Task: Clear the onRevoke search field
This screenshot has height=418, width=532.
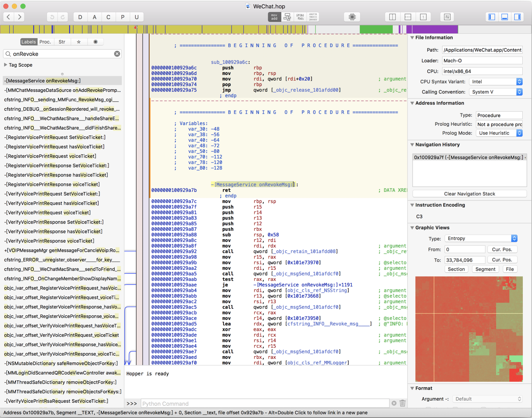Action: coord(117,54)
